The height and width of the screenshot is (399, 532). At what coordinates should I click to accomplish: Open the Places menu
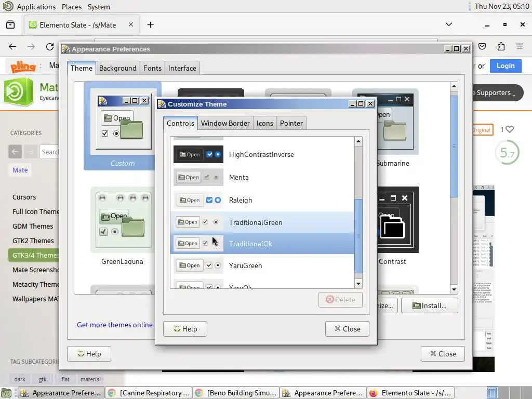(72, 7)
